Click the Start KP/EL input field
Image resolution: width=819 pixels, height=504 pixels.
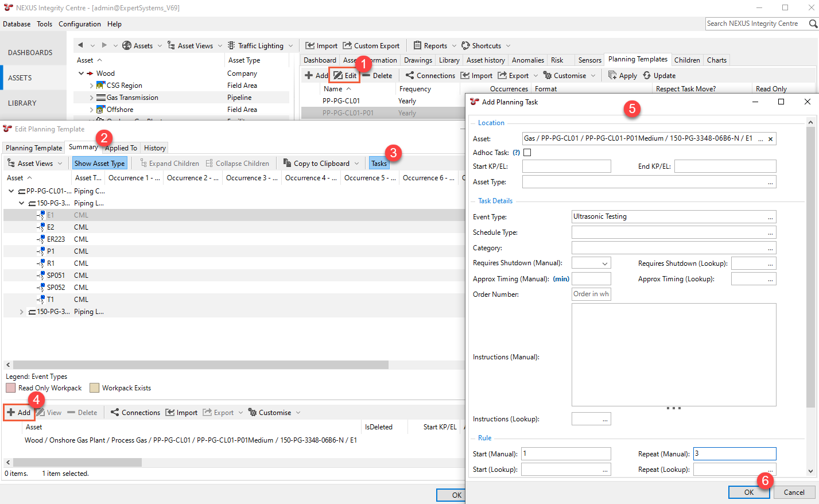[x=566, y=166]
